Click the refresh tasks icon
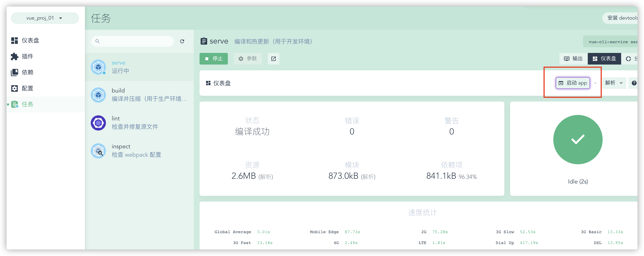Viewport: 644px width, 256px height. (182, 41)
